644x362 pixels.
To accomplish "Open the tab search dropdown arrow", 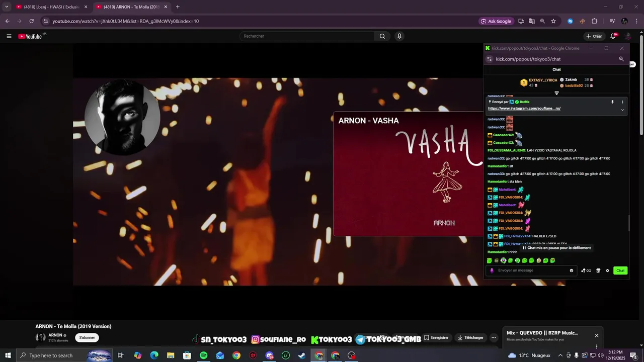I will point(7,7).
